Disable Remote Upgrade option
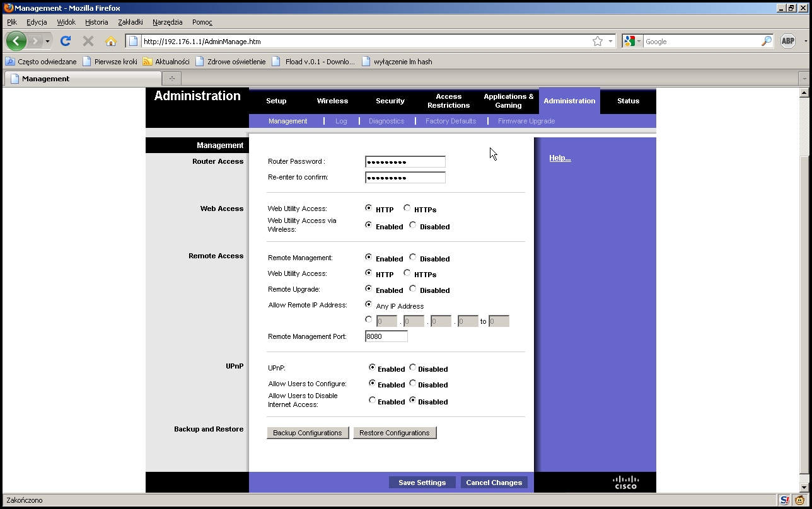The image size is (812, 509). (413, 289)
